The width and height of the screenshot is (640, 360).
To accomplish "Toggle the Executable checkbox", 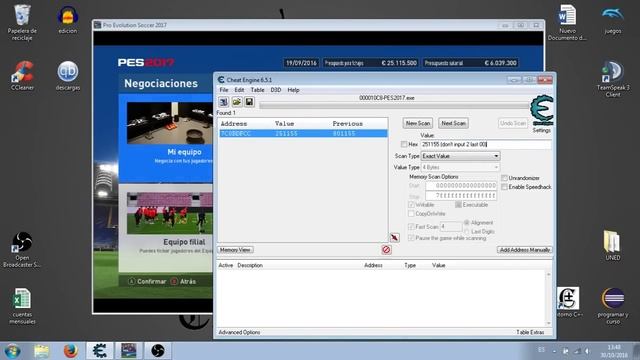I will click(x=458, y=204).
